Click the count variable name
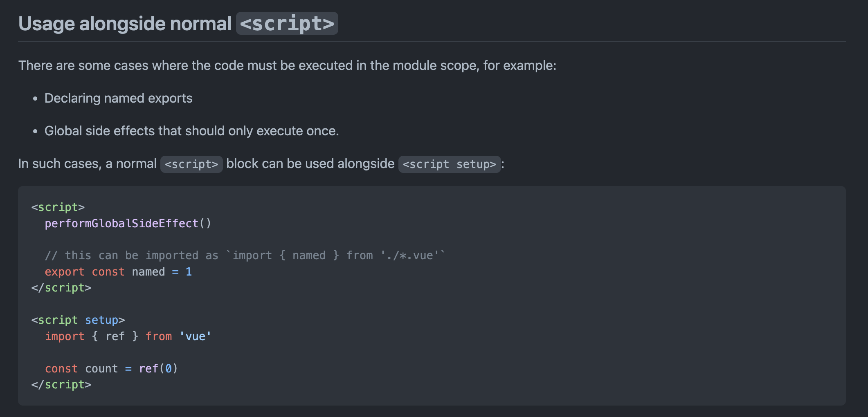 [x=101, y=369]
